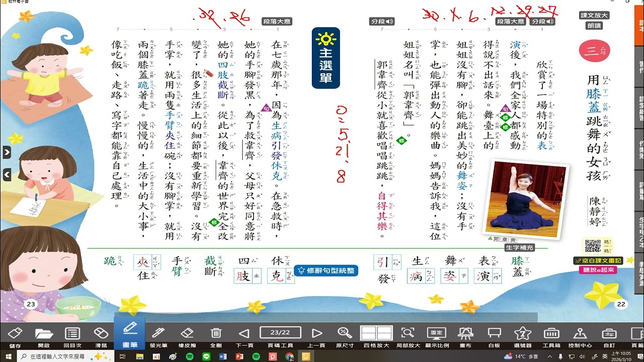Open 空白課文畫記 blank text marking
The height and width of the screenshot is (362, 644).
click(598, 260)
